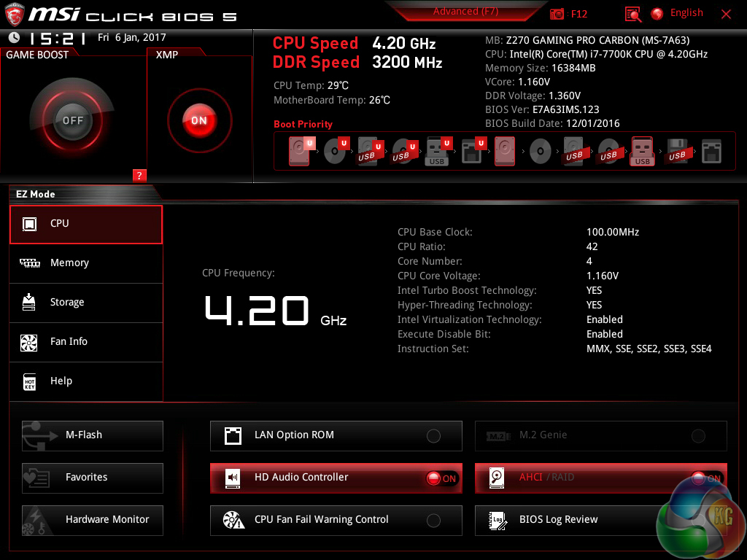The height and width of the screenshot is (560, 747).
Task: Select the UEFI USB hard disk boot device
Action: [x=370, y=151]
